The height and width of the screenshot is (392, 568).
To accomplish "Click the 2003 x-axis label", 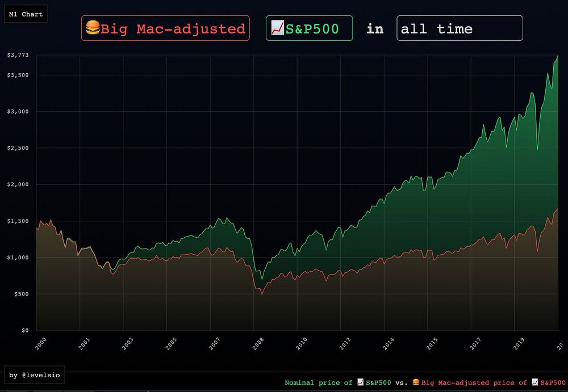I will coord(127,344).
